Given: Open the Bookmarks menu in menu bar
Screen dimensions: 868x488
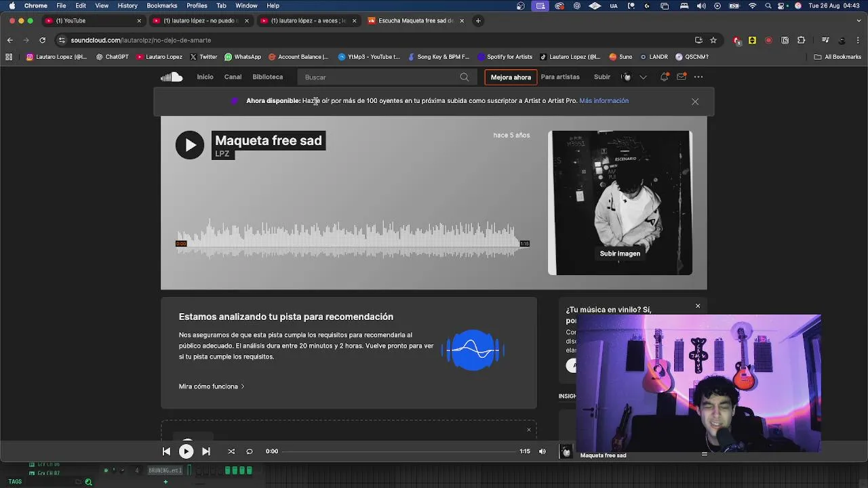Looking at the screenshot, I should [x=162, y=5].
